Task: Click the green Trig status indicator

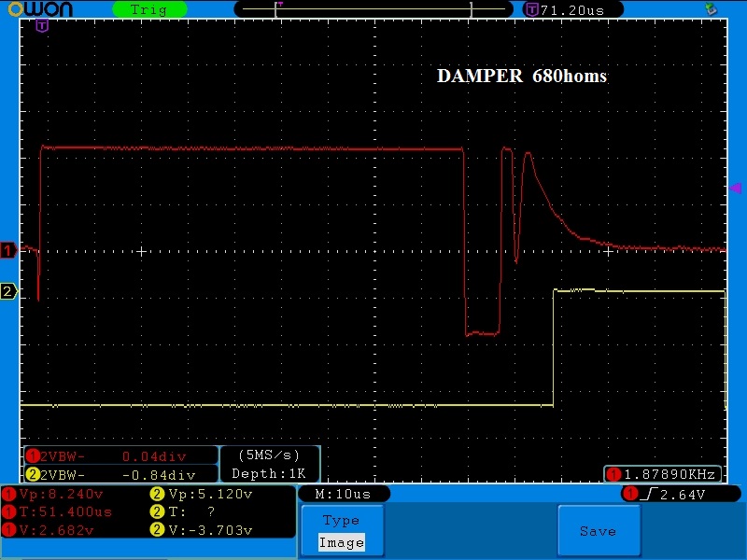Action: click(x=149, y=9)
